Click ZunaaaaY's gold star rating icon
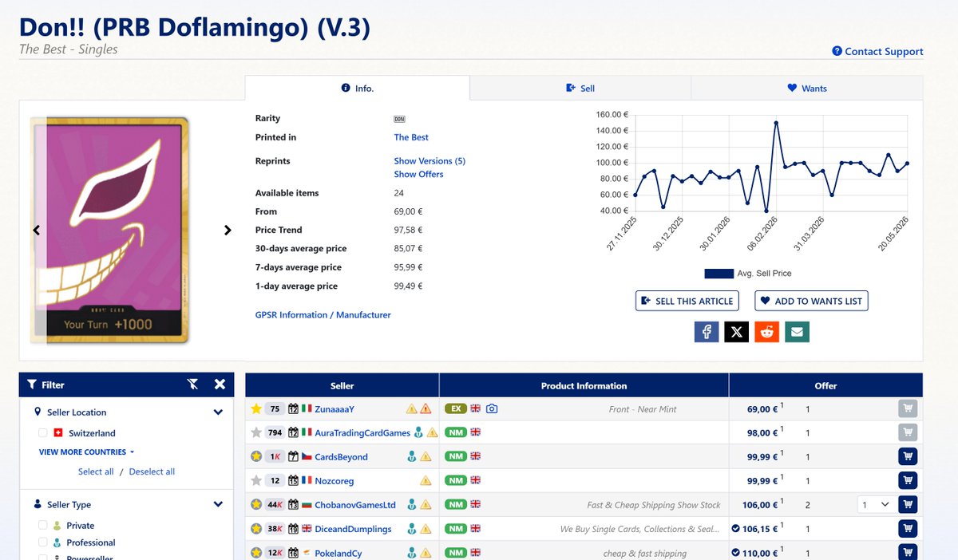Image resolution: width=958 pixels, height=560 pixels. click(256, 408)
